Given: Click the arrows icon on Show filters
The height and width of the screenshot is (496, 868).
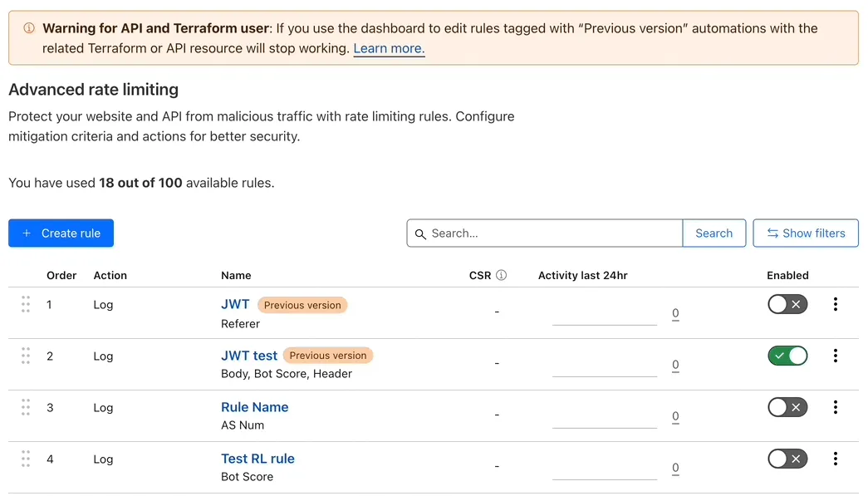Looking at the screenshot, I should click(x=770, y=233).
